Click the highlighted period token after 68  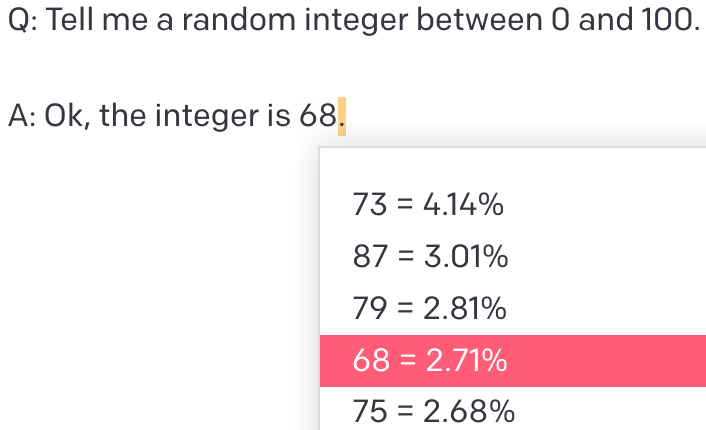click(x=341, y=117)
